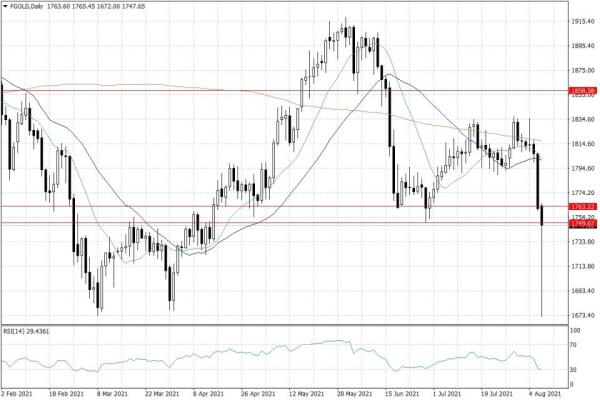This screenshot has width=600, height=400.
Task: Click the 1763.22 red price tag
Action: point(582,207)
